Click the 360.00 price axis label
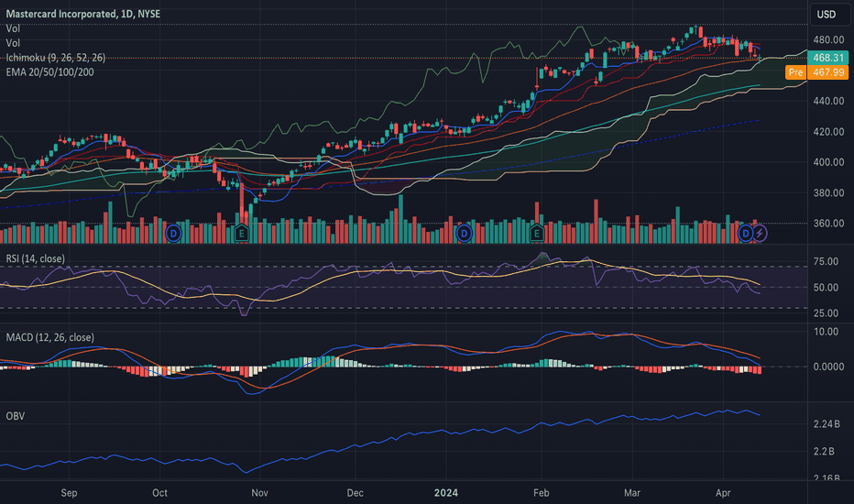Viewport: 854px width, 504px height. [x=828, y=223]
